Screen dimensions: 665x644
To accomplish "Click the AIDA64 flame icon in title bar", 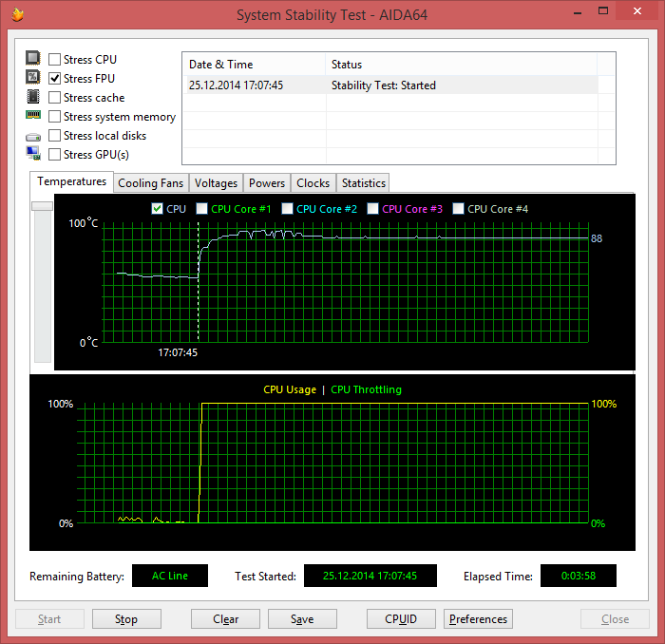I will tap(17, 15).
